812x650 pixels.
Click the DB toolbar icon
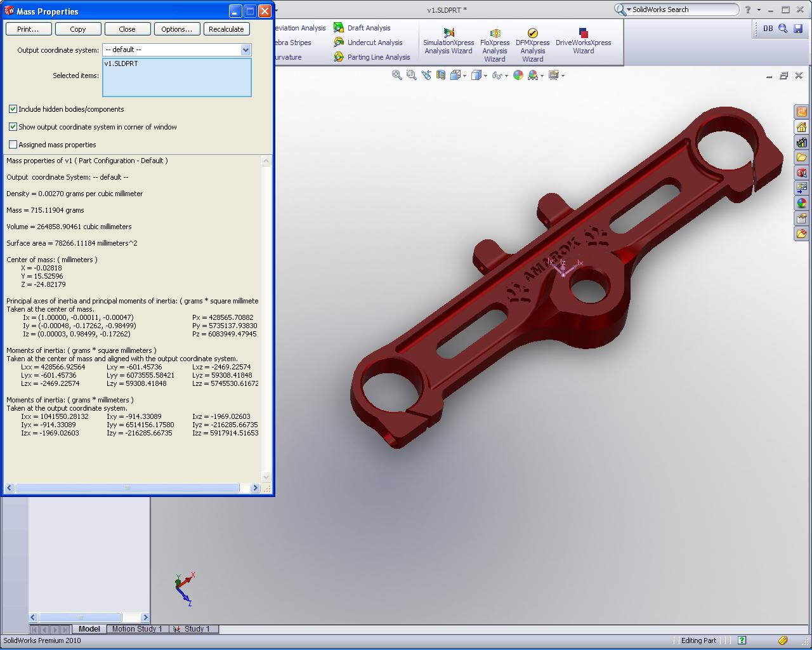[768, 29]
